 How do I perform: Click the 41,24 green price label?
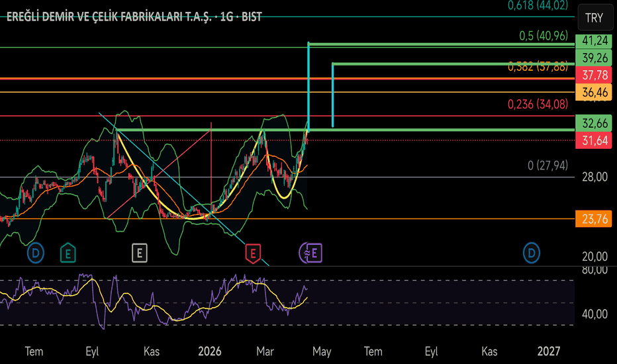pos(594,41)
